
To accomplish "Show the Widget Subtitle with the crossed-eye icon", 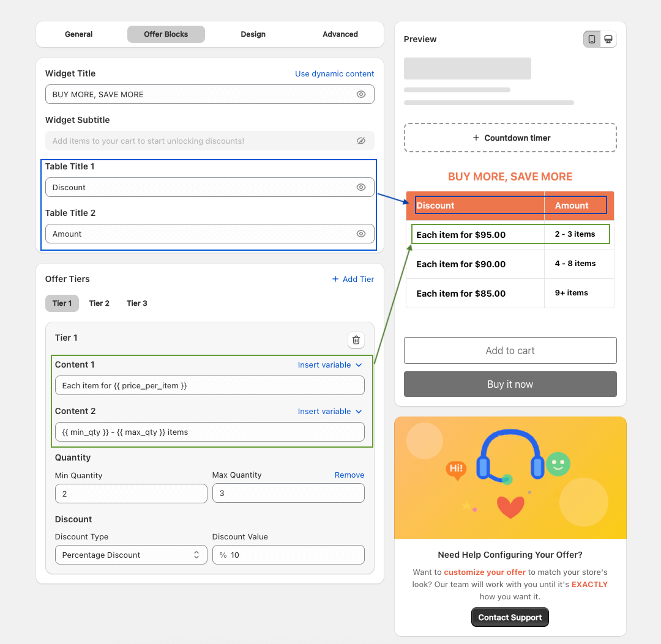I will 361,141.
